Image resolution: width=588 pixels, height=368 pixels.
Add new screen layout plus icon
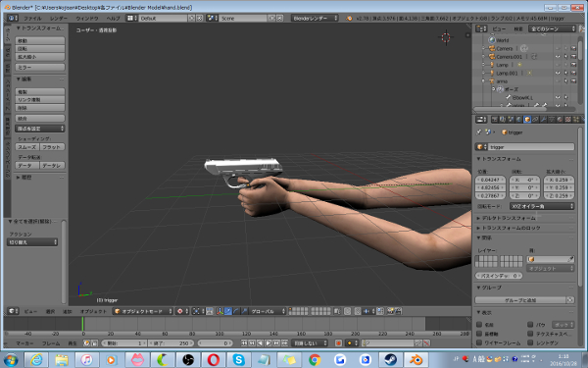192,18
